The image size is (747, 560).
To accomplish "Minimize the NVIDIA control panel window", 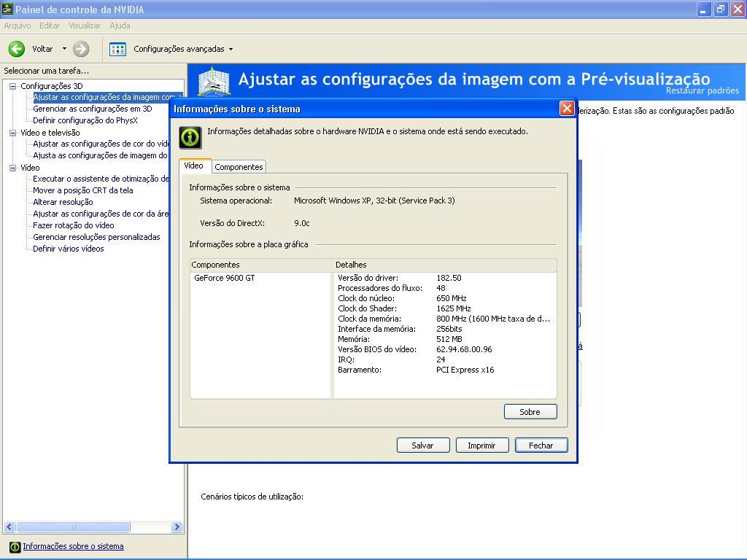I will tap(703, 9).
